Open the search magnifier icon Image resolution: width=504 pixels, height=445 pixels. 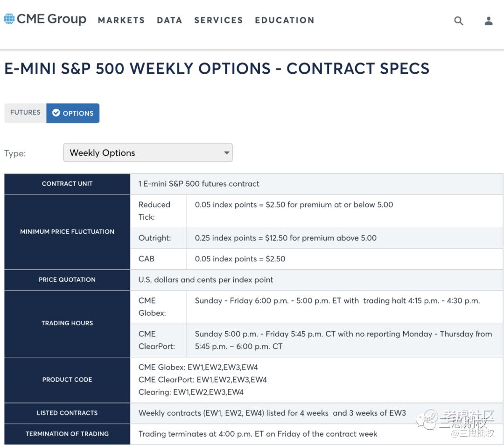pos(459,21)
